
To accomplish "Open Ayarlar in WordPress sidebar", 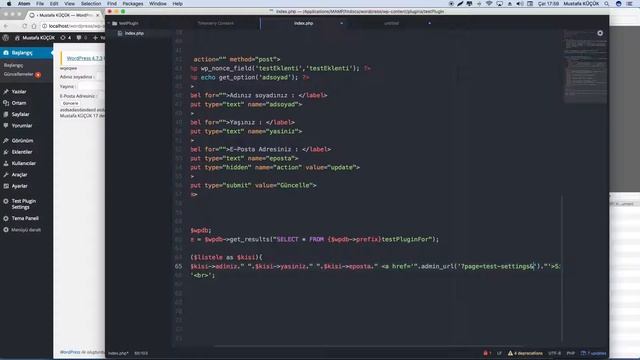I will point(19,186).
